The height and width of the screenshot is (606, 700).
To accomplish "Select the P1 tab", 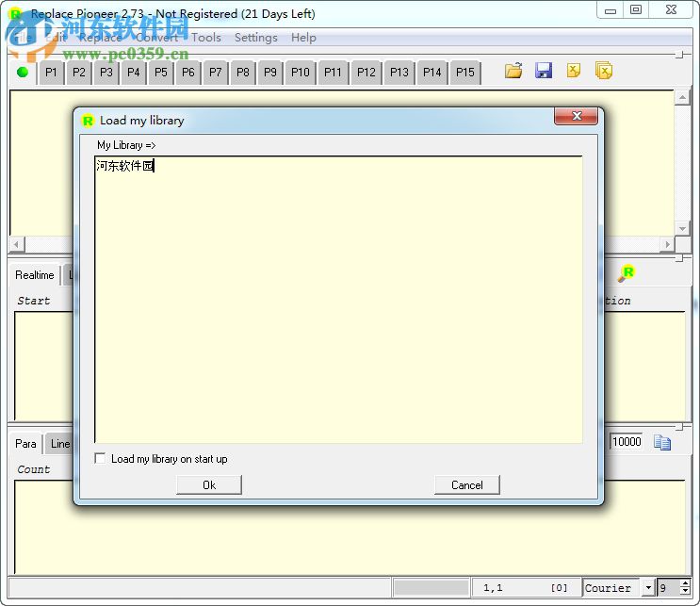I will click(x=51, y=73).
